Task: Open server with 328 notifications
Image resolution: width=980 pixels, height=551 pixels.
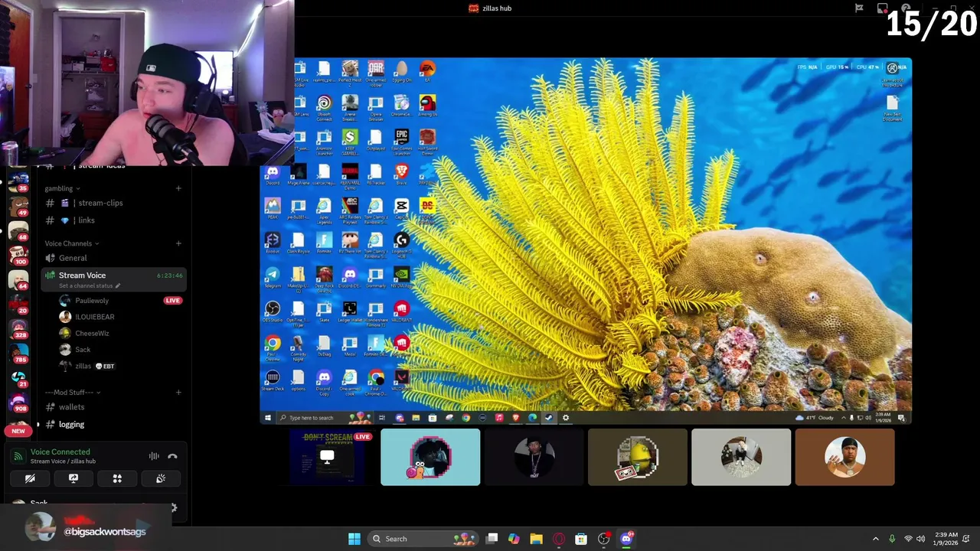Action: (x=18, y=328)
